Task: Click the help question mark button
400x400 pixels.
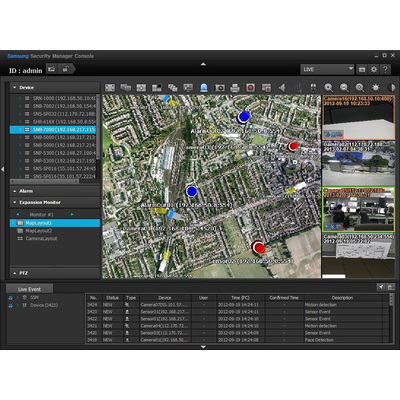Action: click(x=385, y=69)
